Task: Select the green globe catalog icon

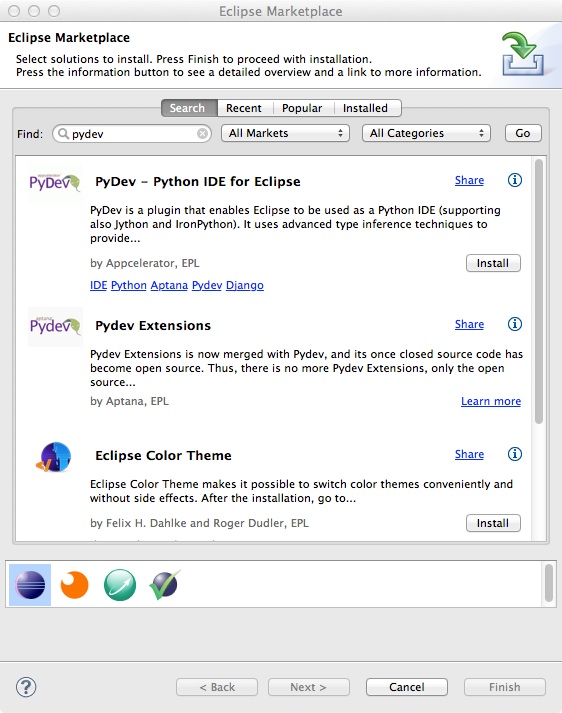Action: point(120,585)
